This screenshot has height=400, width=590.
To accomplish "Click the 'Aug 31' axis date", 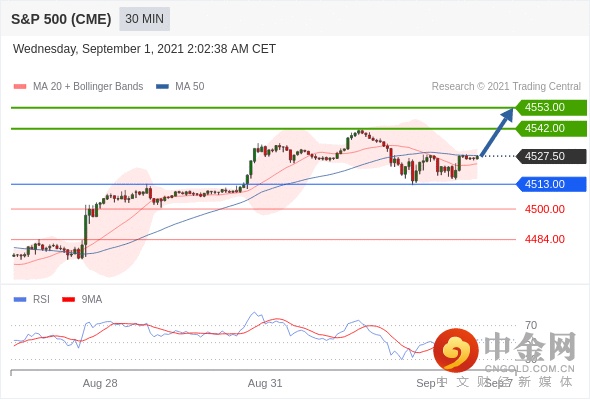I will tap(265, 383).
